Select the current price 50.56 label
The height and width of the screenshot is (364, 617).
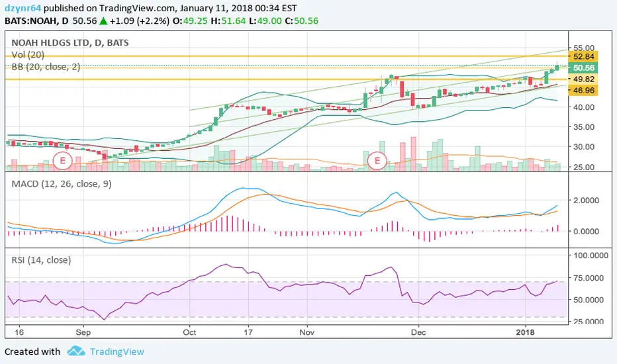[x=583, y=68]
